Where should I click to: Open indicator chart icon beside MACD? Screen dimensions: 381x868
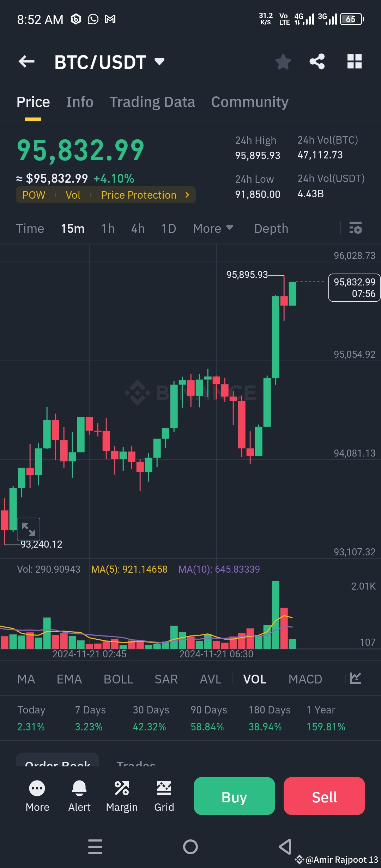coord(356,679)
